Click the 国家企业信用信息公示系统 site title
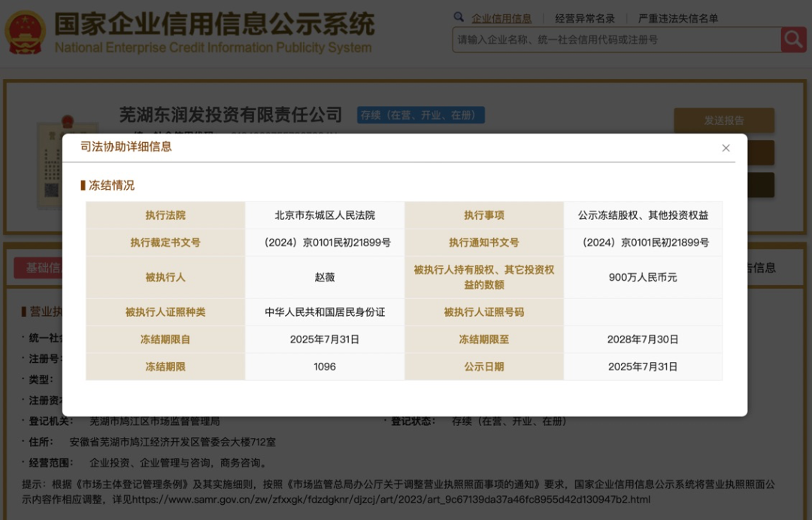 coord(214,24)
